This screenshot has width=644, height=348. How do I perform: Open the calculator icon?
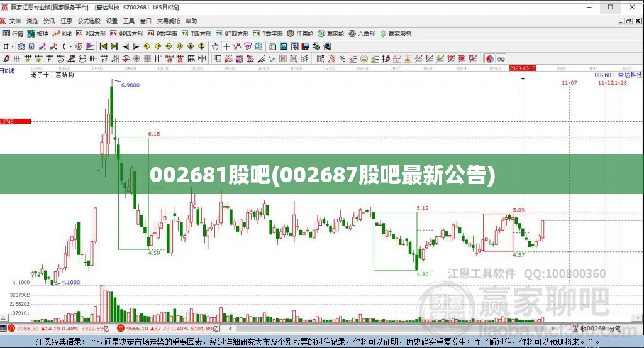284,46
